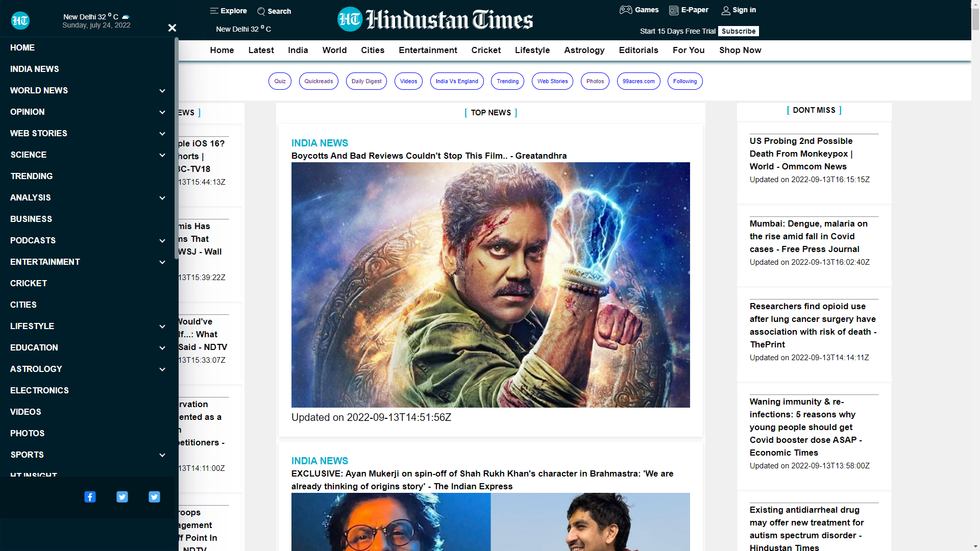Open the Explore hamburger menu icon
The width and height of the screenshot is (980, 551).
[x=214, y=11]
